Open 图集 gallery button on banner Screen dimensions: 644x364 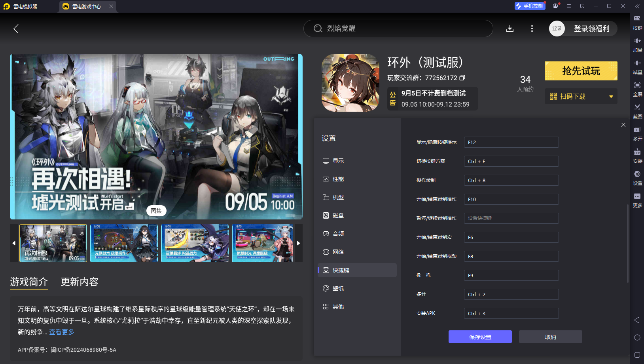156,211
